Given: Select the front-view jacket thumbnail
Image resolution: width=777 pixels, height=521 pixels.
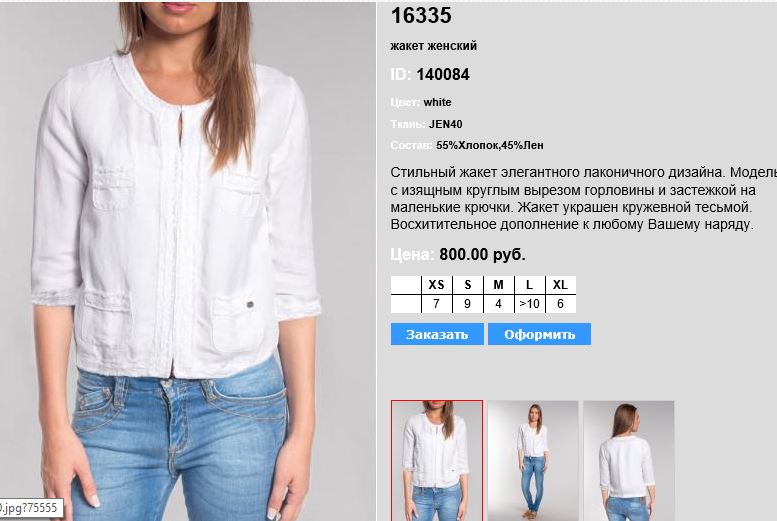Looking at the screenshot, I should tap(437, 461).
